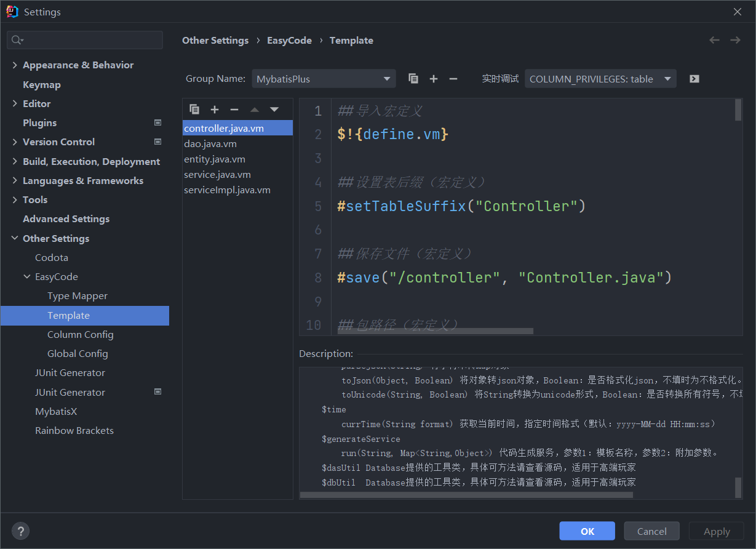Click $time in the description
The width and height of the screenshot is (756, 549).
pyautogui.click(x=333, y=409)
